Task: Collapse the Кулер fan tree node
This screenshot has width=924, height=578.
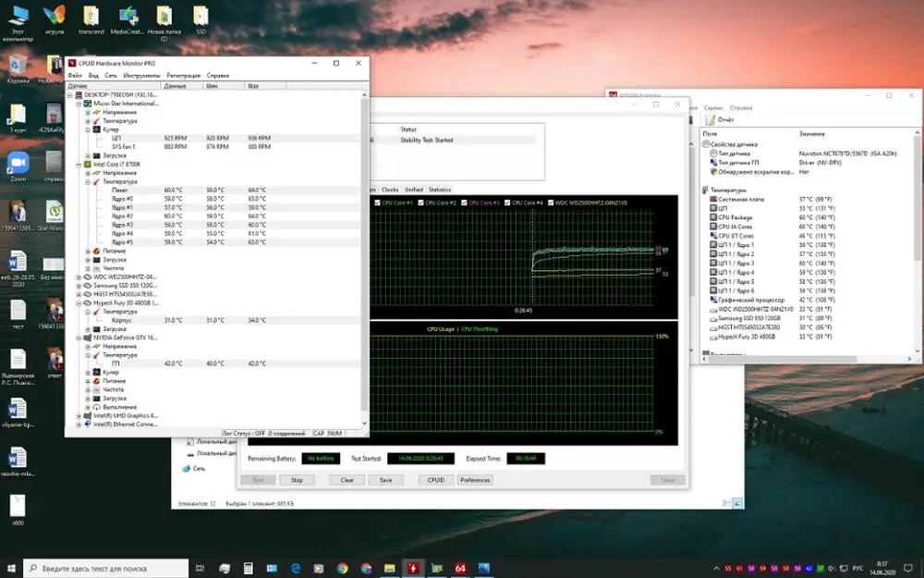Action: [x=88, y=129]
